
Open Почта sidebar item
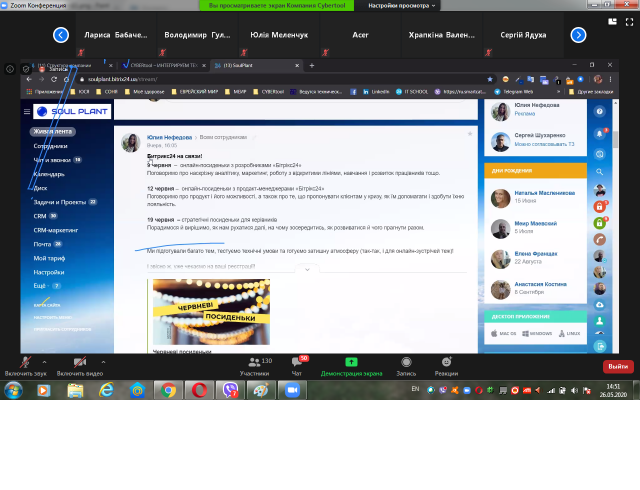[42, 244]
